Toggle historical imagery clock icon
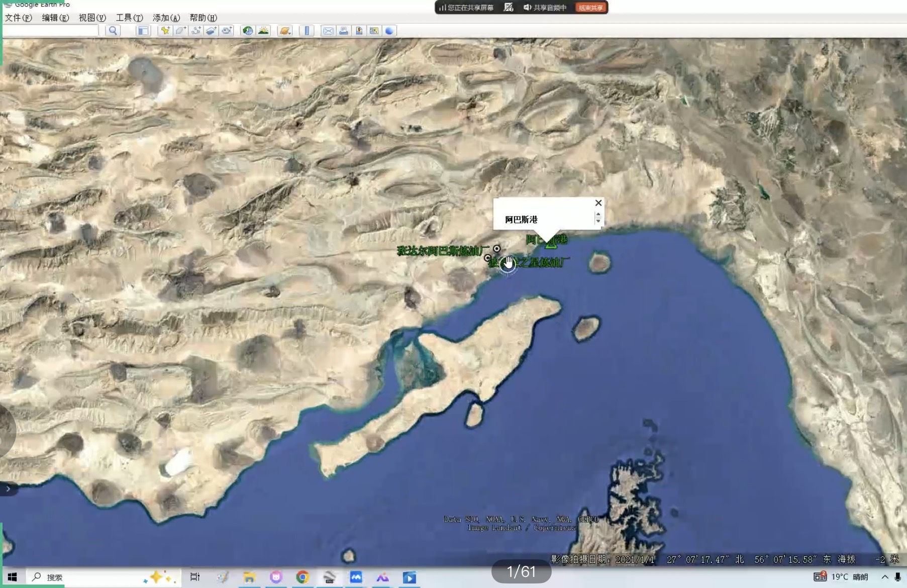The image size is (907, 588). [248, 31]
